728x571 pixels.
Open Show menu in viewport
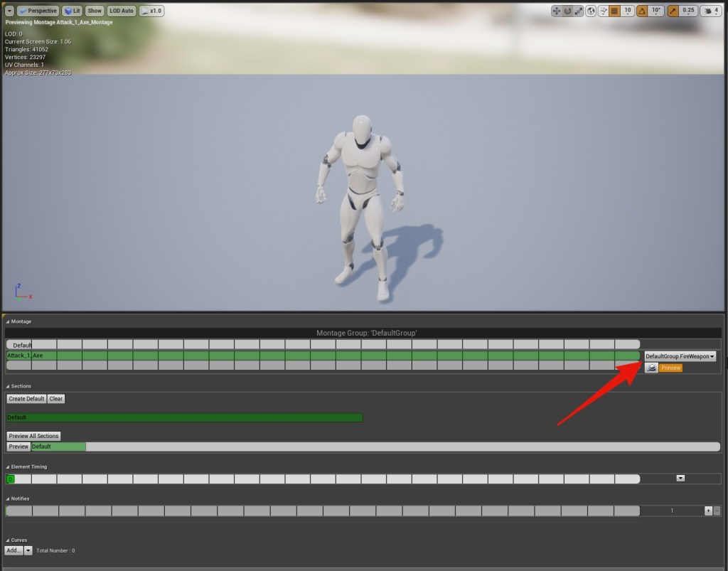[95, 11]
